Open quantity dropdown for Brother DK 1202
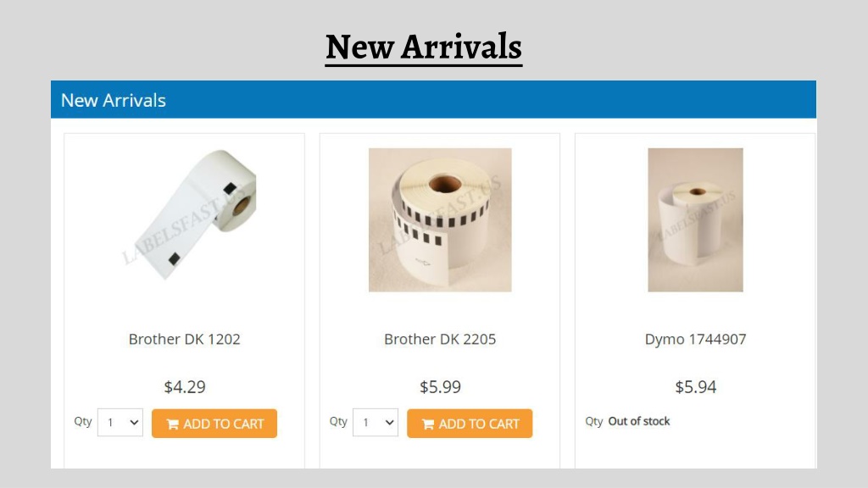Viewport: 868px width, 488px height. pos(120,423)
